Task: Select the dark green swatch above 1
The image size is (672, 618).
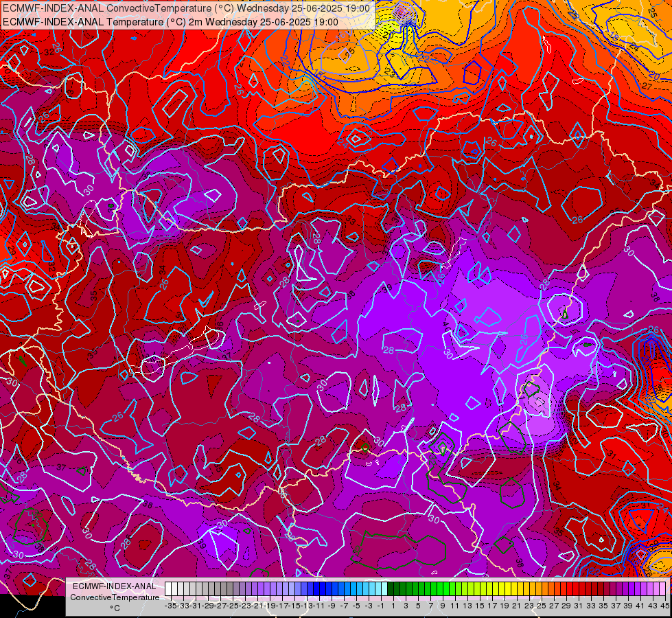Action: 391,588
